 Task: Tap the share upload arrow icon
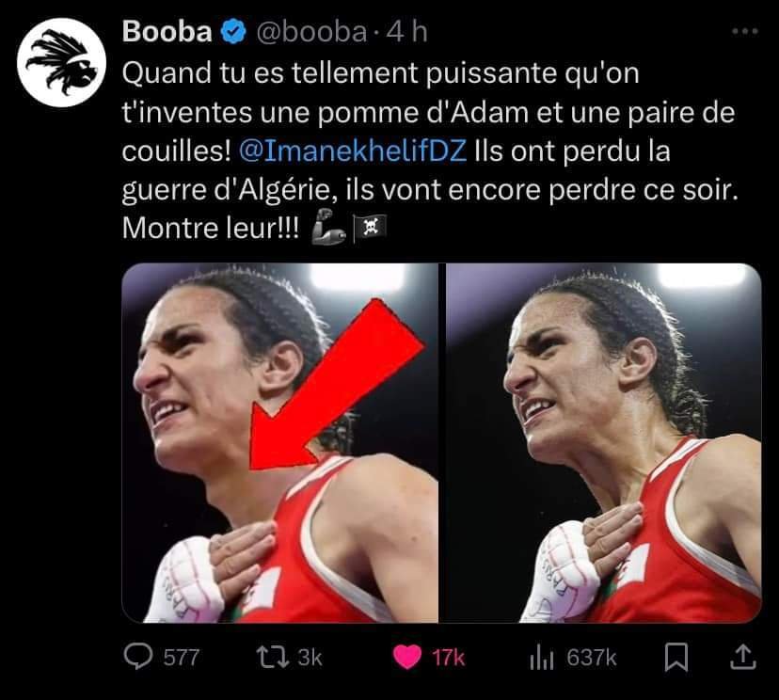(x=742, y=657)
